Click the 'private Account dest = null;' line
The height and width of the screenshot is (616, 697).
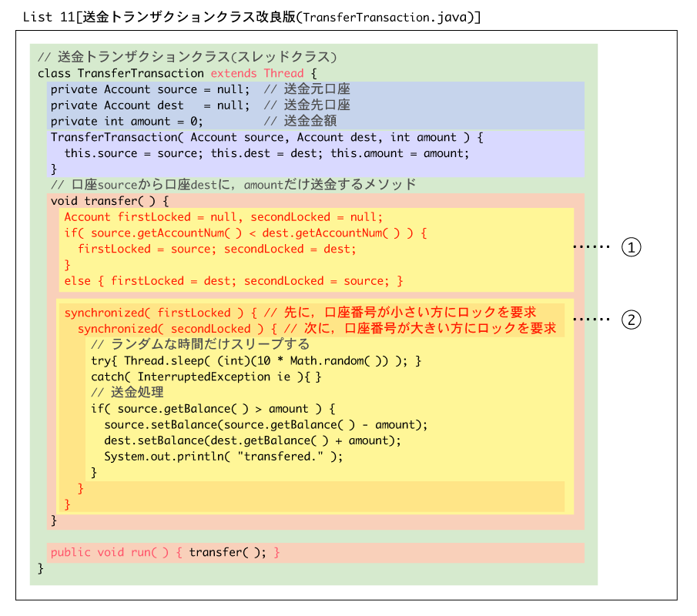click(150, 105)
